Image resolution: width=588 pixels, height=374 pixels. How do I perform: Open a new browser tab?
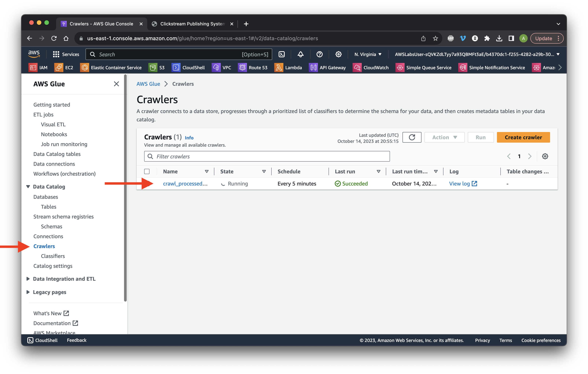[246, 24]
